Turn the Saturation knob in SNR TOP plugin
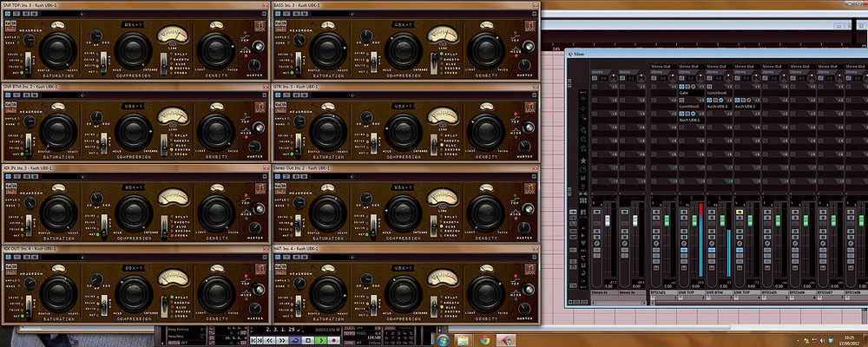This screenshot has width=868, height=347. coord(58,50)
